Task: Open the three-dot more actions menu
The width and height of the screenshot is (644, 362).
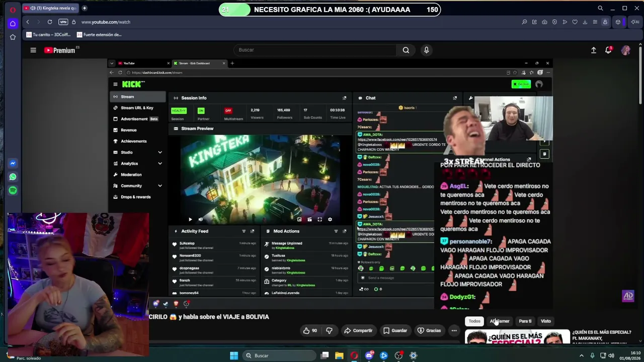Action: (454, 330)
